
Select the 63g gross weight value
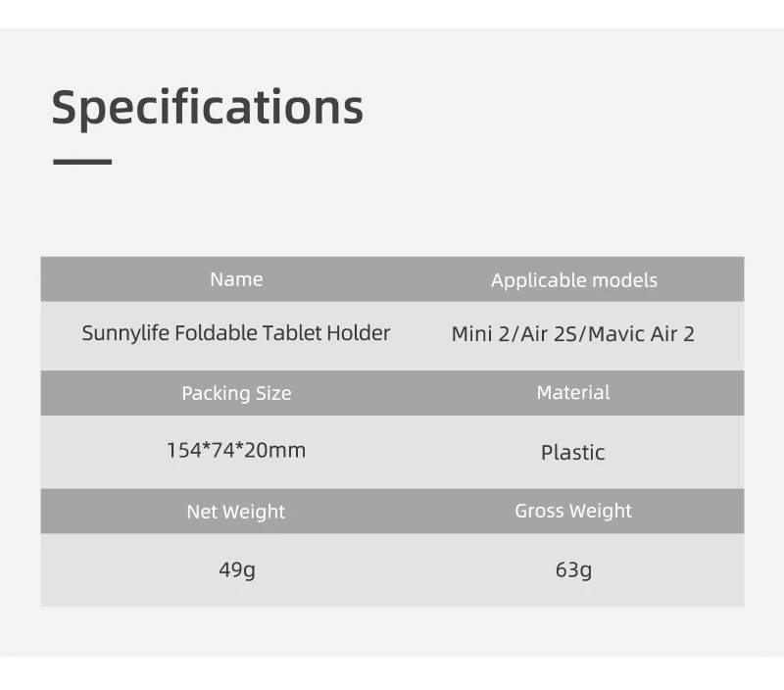point(573,569)
